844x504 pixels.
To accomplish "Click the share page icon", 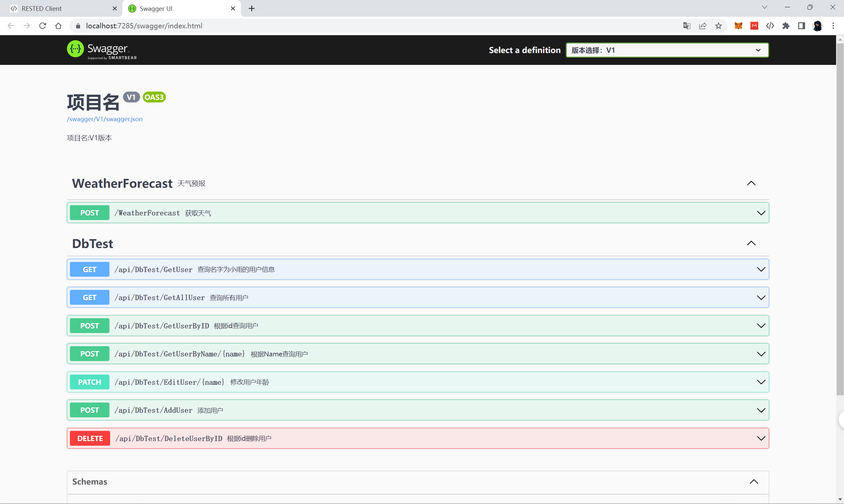I will [703, 26].
